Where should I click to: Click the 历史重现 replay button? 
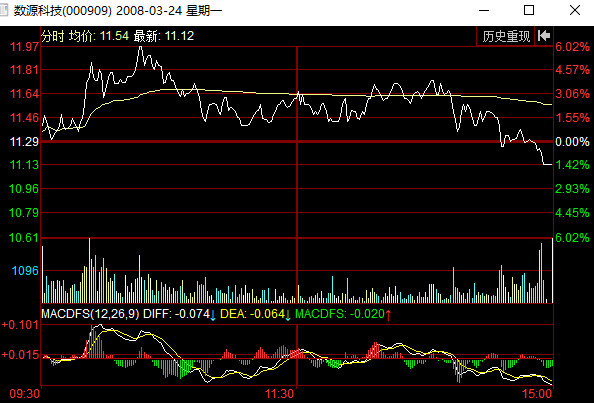click(x=505, y=36)
